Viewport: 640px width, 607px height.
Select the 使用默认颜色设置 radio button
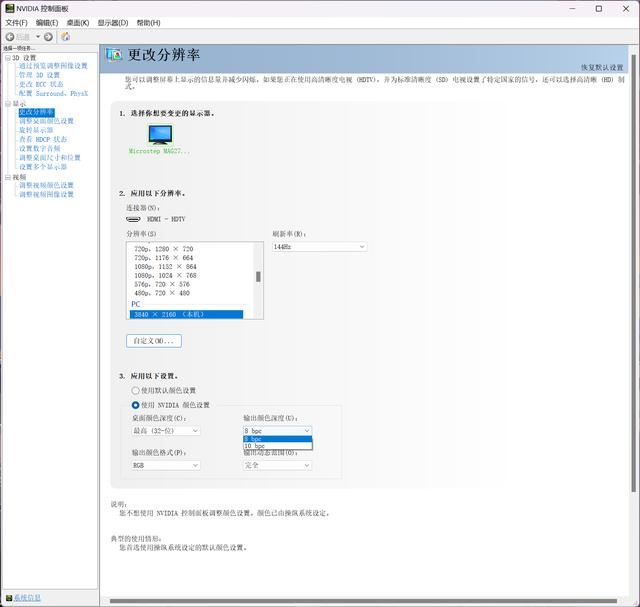[136, 390]
